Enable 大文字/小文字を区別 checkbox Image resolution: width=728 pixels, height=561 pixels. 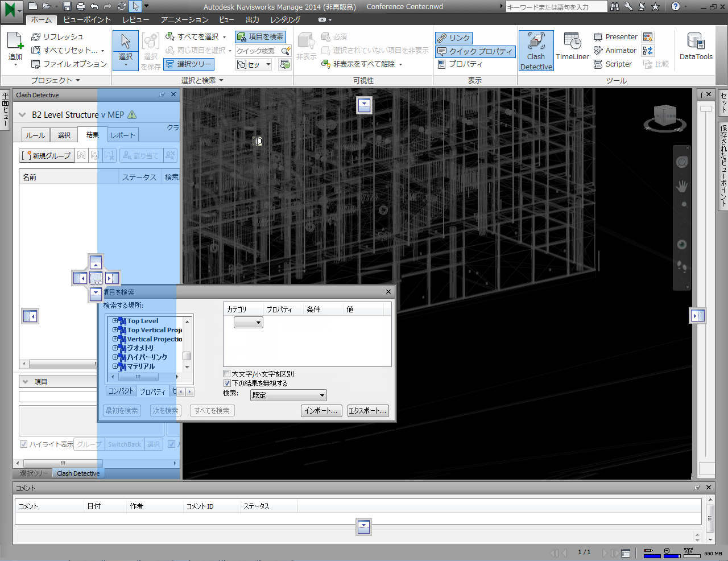pyautogui.click(x=227, y=374)
